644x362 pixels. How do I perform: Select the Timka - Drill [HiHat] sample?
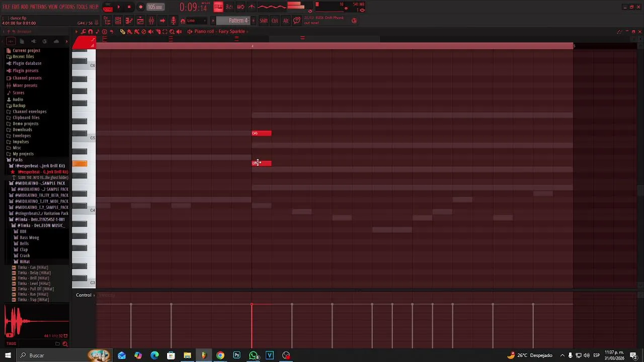coord(33,278)
